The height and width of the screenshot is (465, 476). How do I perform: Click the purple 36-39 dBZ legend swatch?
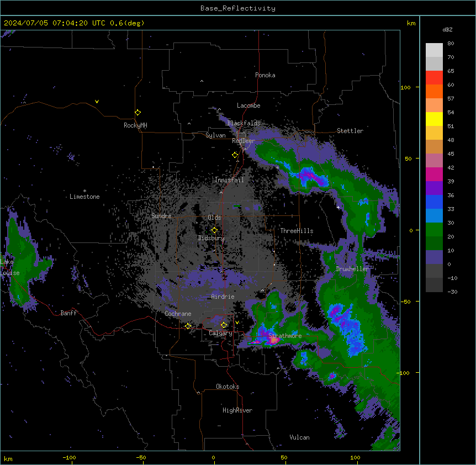pos(434,188)
